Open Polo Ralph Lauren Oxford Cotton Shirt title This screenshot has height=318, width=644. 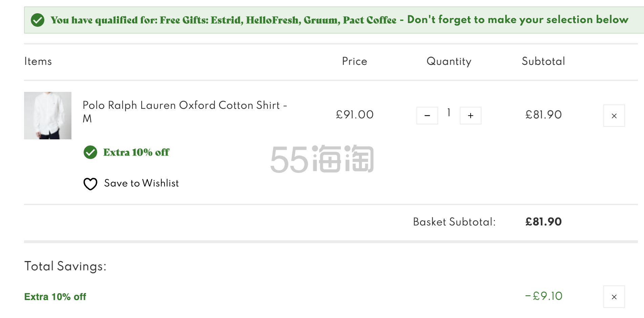tap(185, 112)
